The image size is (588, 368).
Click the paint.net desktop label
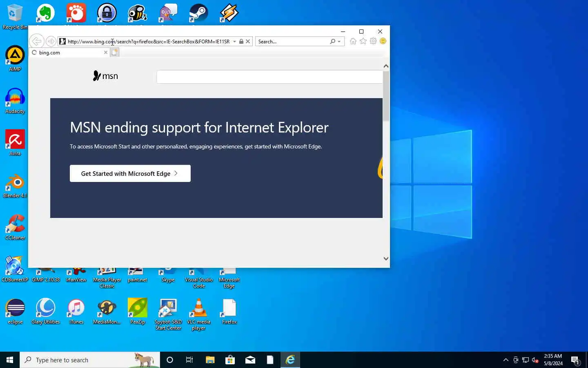(138, 280)
